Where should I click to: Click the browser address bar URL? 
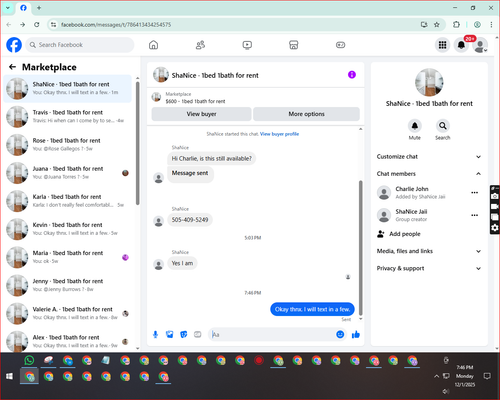(116, 25)
